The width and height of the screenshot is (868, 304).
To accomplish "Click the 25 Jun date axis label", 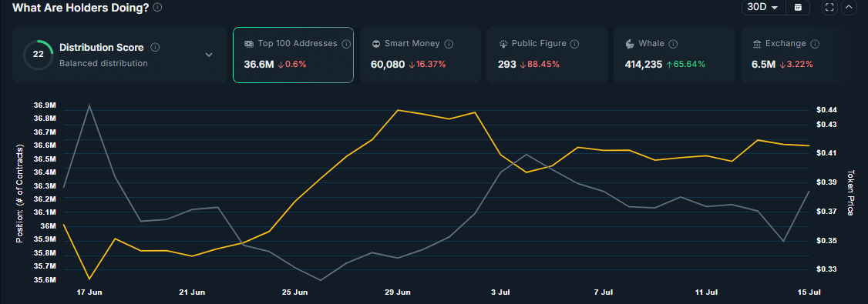I will [294, 292].
